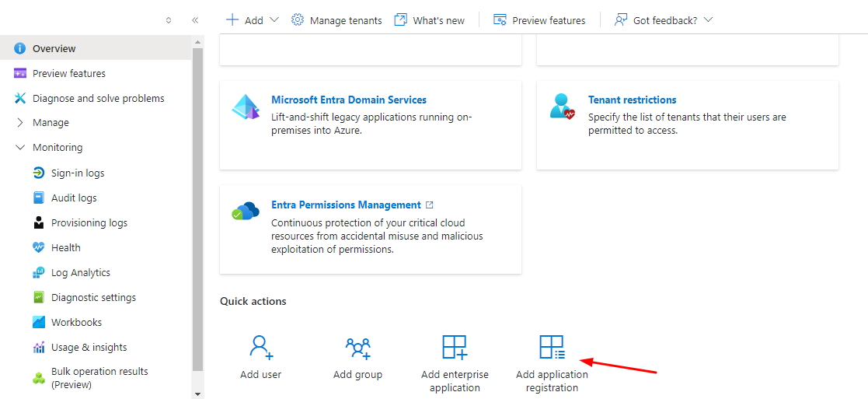Click the sidebar scrollbar thumb
The image size is (868, 399).
pyautogui.click(x=197, y=209)
